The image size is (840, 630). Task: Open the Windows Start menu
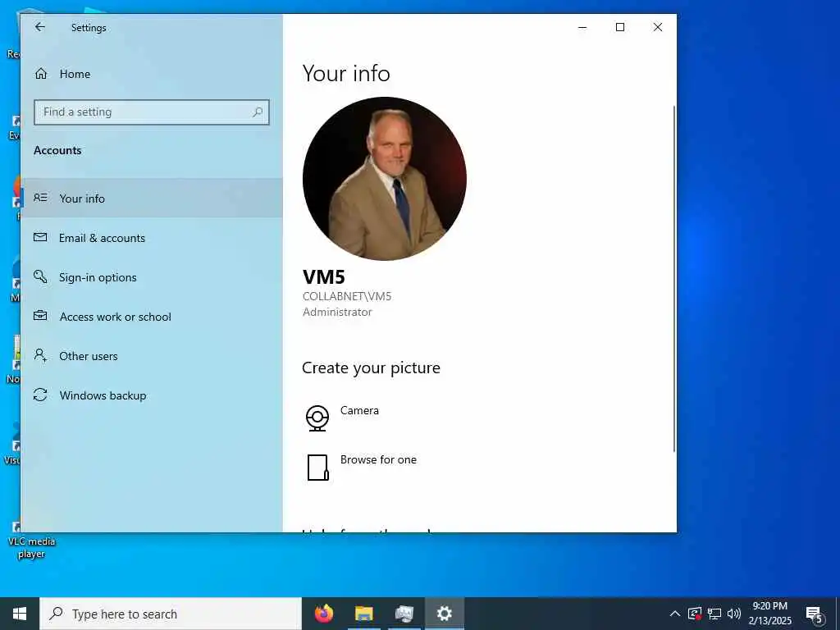point(20,614)
